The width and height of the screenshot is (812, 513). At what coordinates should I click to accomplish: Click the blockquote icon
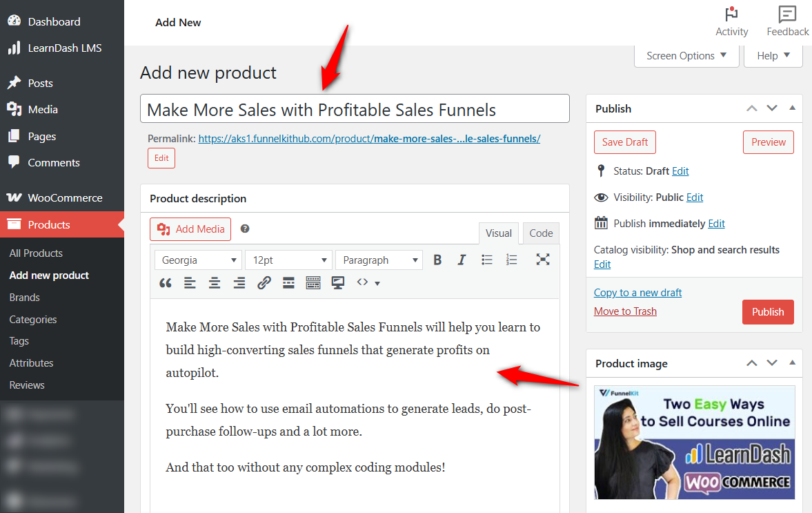pos(166,283)
